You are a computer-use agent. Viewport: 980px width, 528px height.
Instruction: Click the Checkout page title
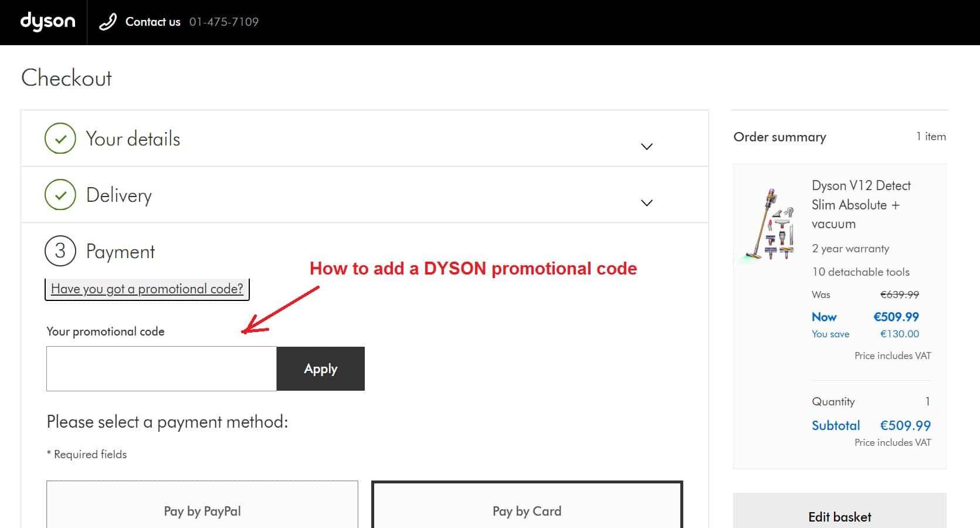(66, 77)
